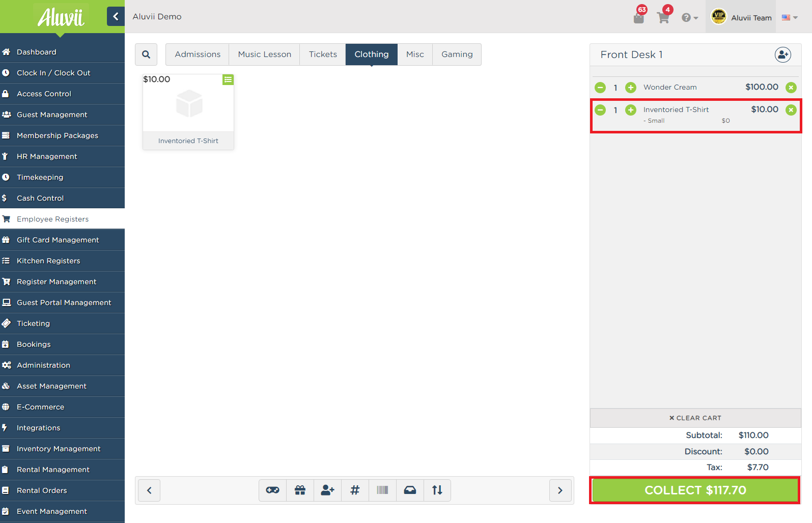Open the language flag dropdown
Image resolution: width=812 pixels, height=523 pixels.
tap(790, 17)
